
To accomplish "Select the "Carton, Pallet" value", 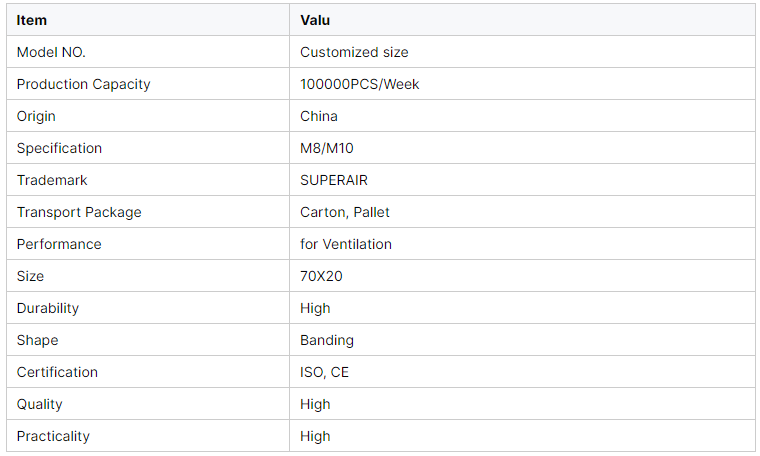I will tap(345, 212).
